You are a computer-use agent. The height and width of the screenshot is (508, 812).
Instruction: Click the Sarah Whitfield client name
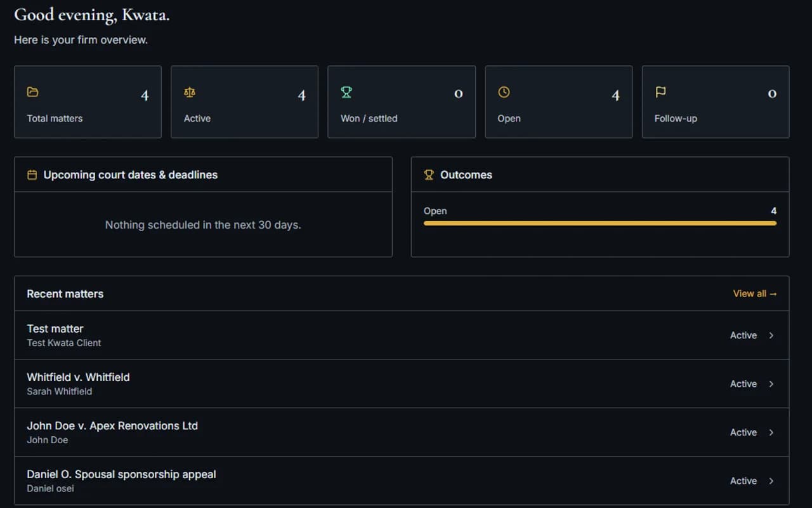click(60, 391)
